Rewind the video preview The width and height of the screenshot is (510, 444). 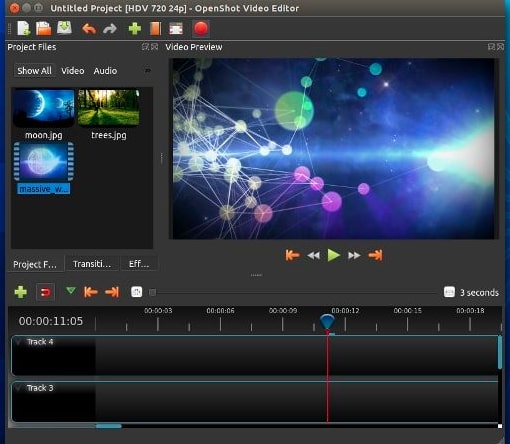click(313, 256)
